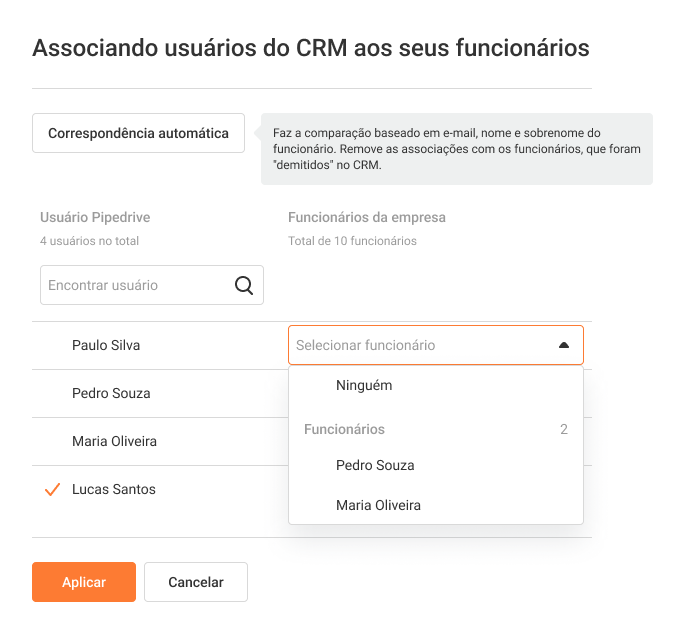Focus the 'Encontrar usuário' search field

(x=135, y=285)
